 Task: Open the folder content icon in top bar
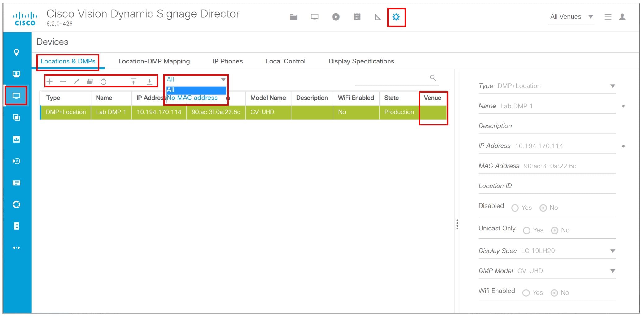coord(293,17)
